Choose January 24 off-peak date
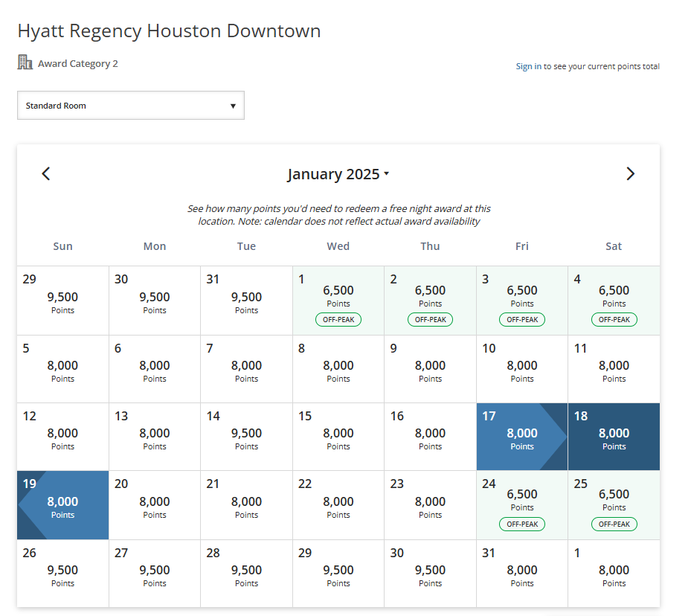691x616 pixels. coord(522,505)
